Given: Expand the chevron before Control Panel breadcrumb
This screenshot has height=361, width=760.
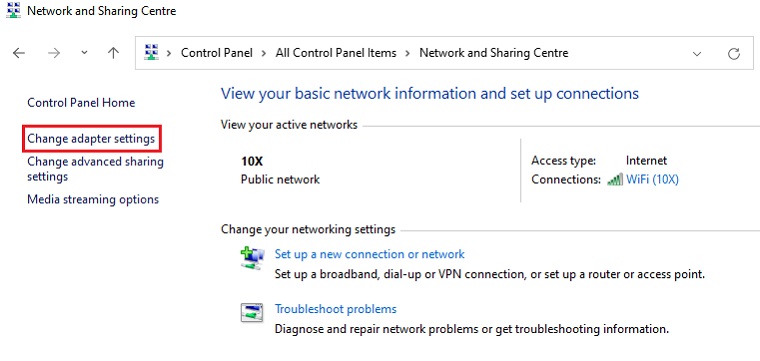Looking at the screenshot, I should click(169, 53).
